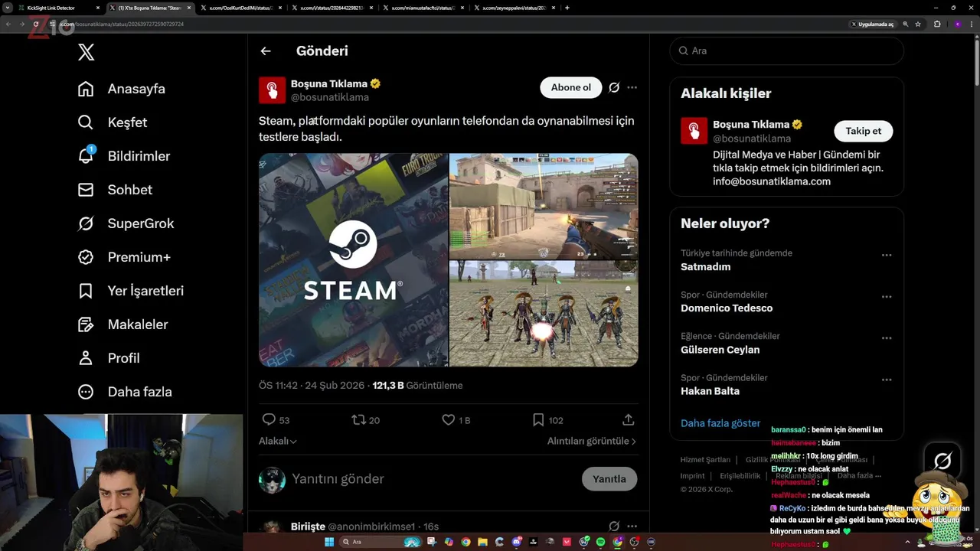Open Bildirimler bell with notification badge

(87, 155)
